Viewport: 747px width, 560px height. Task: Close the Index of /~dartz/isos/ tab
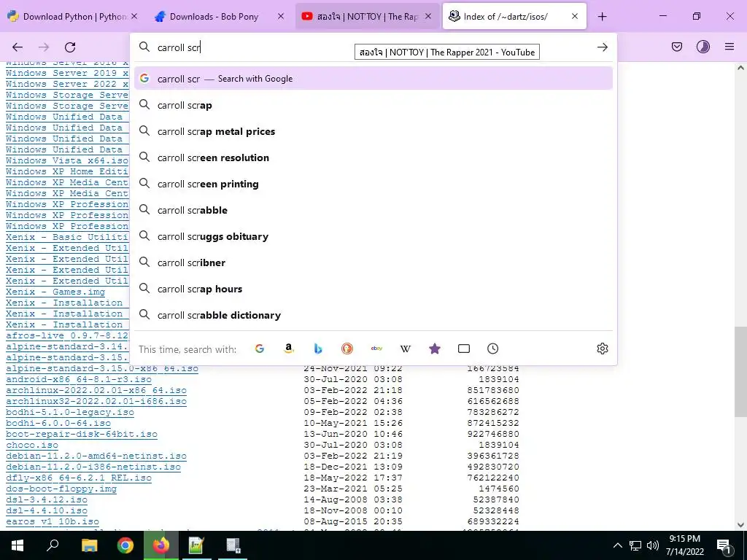[575, 16]
